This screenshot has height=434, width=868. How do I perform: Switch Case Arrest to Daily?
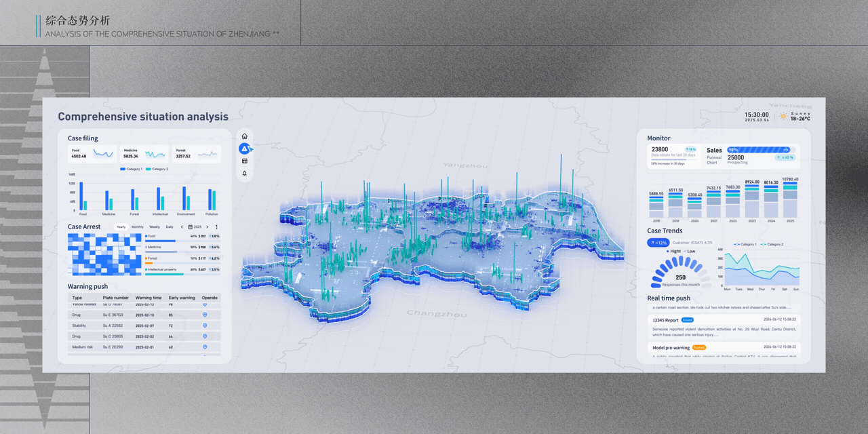tap(170, 226)
